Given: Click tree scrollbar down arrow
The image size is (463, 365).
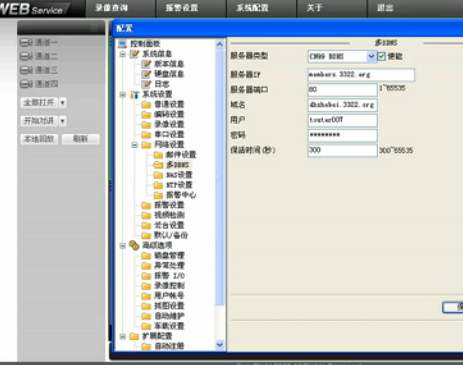Looking at the screenshot, I should [220, 344].
